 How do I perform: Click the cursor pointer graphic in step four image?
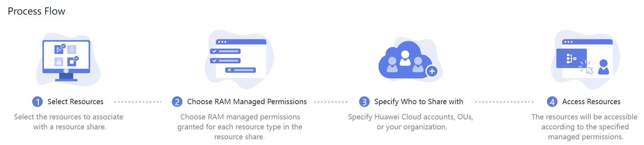[587, 68]
